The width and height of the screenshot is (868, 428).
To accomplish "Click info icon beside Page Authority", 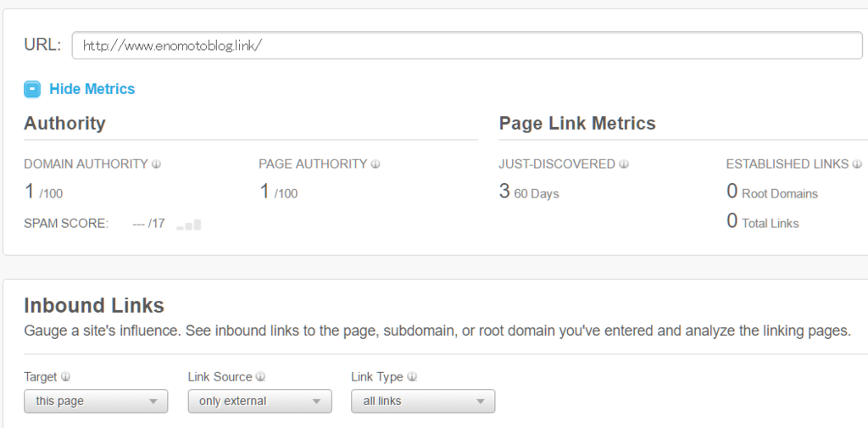I will 376,164.
